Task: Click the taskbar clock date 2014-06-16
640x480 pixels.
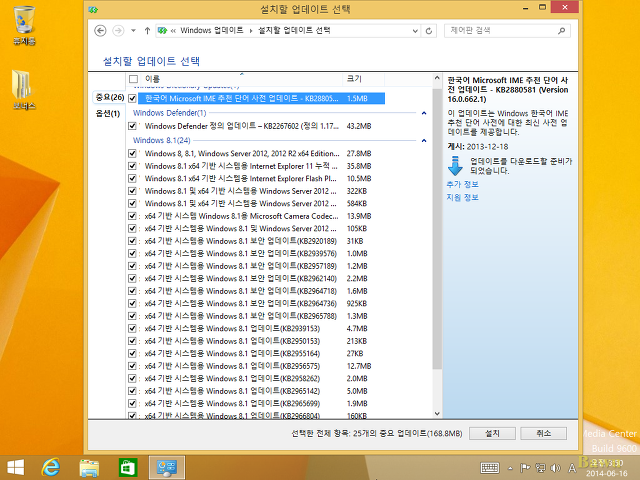Action: pos(607,473)
